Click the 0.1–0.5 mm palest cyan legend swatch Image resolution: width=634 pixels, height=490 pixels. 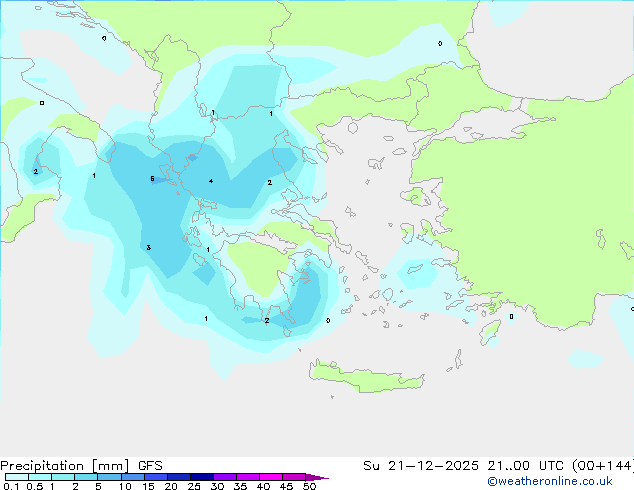[x=17, y=477]
